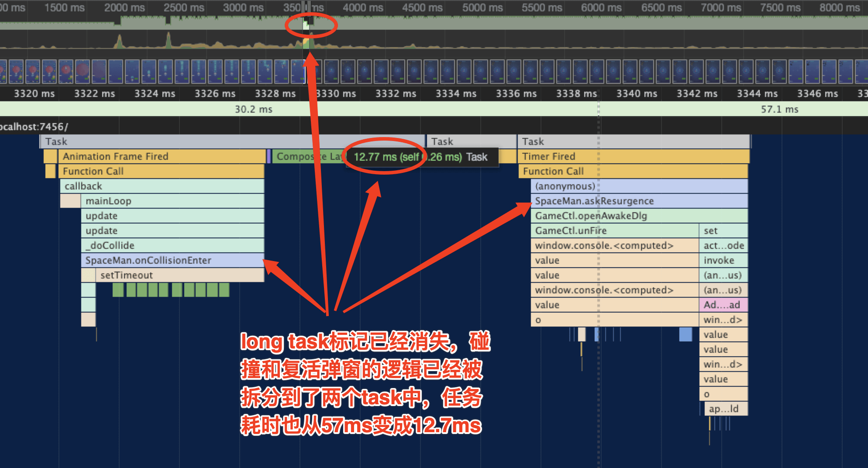This screenshot has height=468, width=868.
Task: Select the pink Ad....ad bar
Action: (723, 305)
